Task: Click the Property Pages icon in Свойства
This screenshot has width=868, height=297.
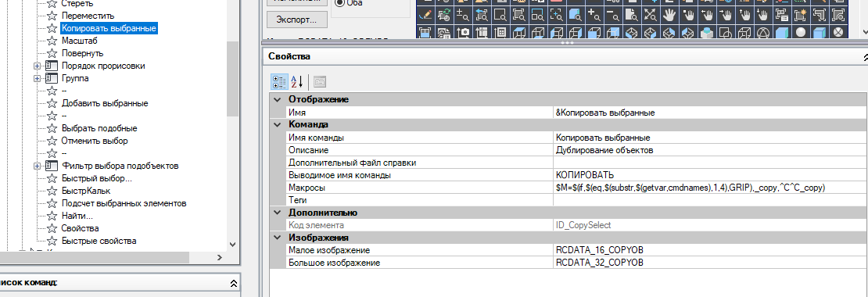Action: tap(319, 82)
